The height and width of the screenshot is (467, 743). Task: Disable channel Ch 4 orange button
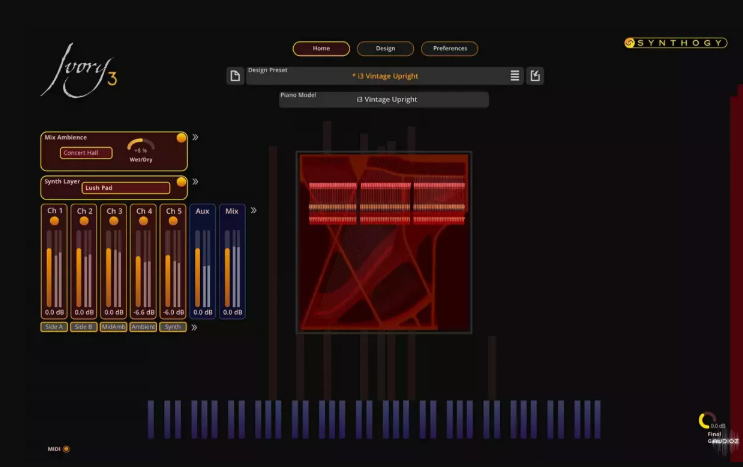click(144, 221)
